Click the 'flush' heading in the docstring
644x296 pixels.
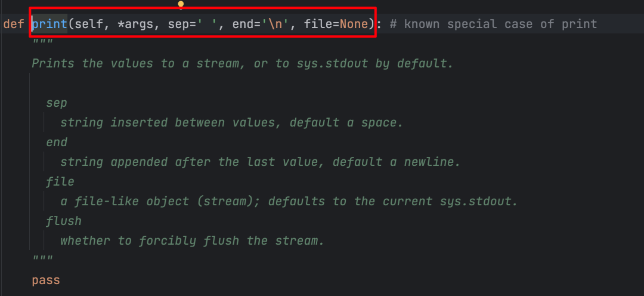click(x=64, y=221)
